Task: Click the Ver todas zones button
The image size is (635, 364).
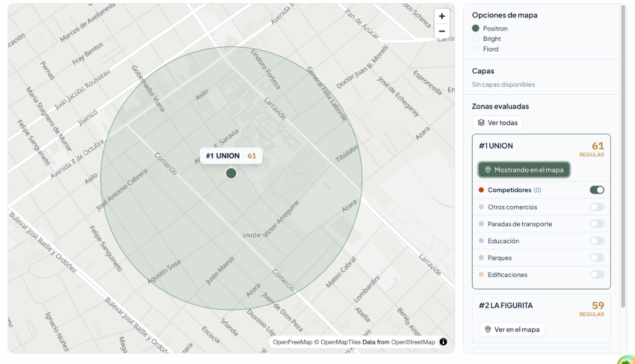Action: [498, 123]
